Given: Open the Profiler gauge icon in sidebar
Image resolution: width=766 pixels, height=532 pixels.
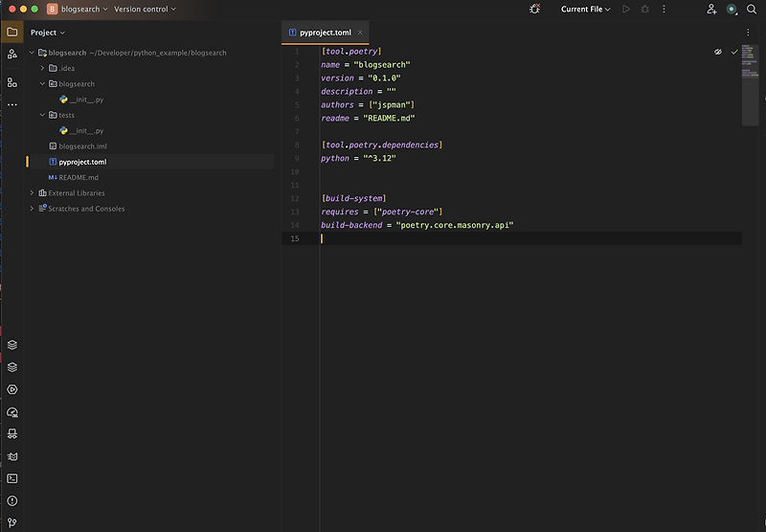Looking at the screenshot, I should (x=12, y=412).
